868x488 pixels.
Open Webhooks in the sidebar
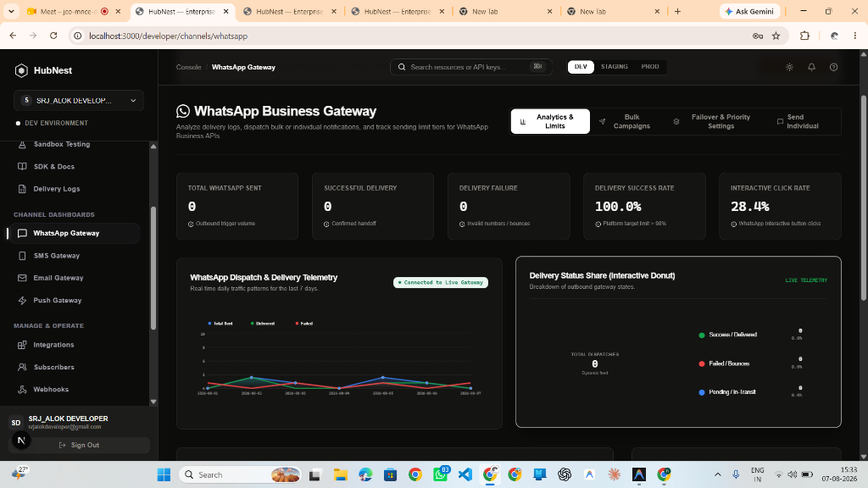[51, 390]
